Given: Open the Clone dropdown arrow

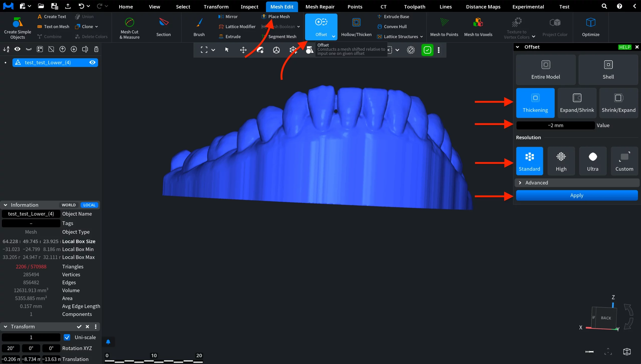Looking at the screenshot, I should [x=97, y=27].
